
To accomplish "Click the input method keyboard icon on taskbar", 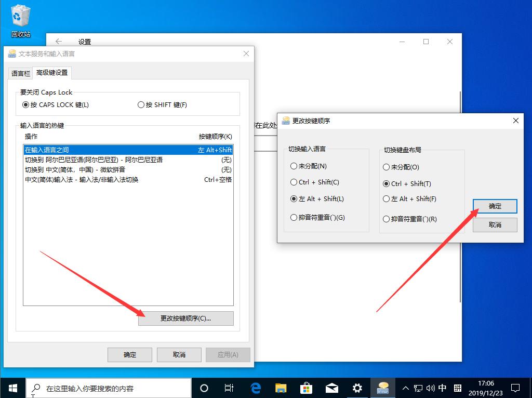I will 442,388.
